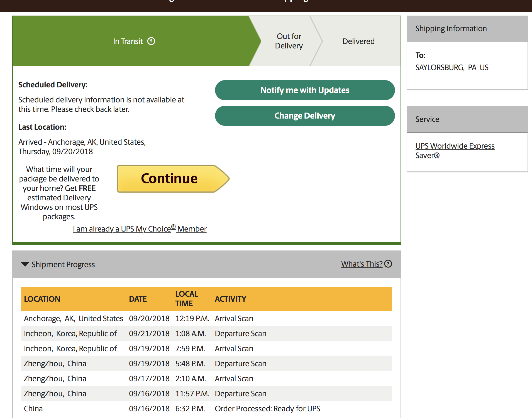The image size is (532, 418).
Task: Open the What's This? link
Action: pos(362,264)
